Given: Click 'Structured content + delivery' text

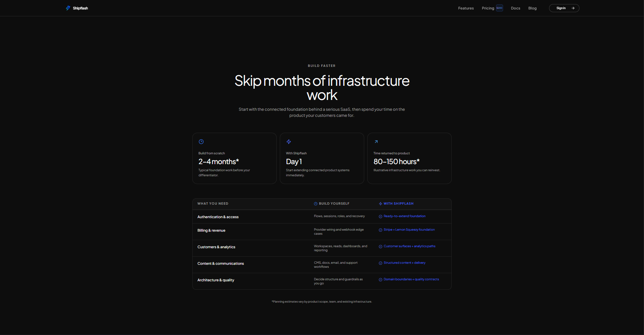Looking at the screenshot, I should point(404,263).
